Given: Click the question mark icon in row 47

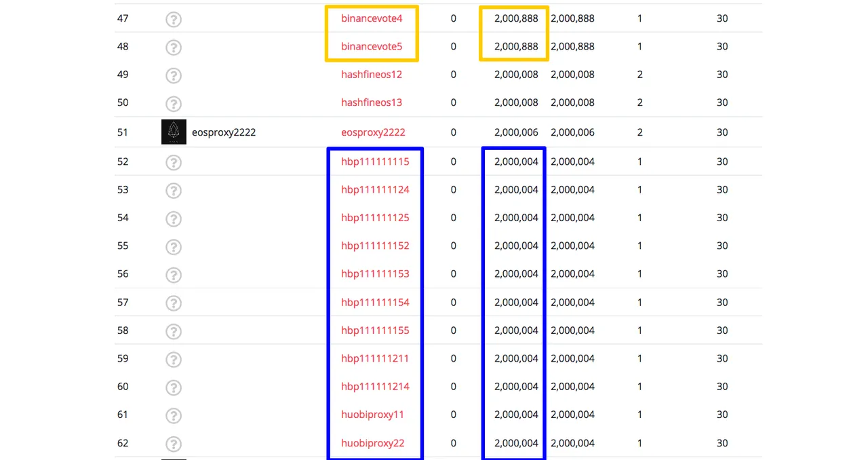Looking at the screenshot, I should point(174,19).
